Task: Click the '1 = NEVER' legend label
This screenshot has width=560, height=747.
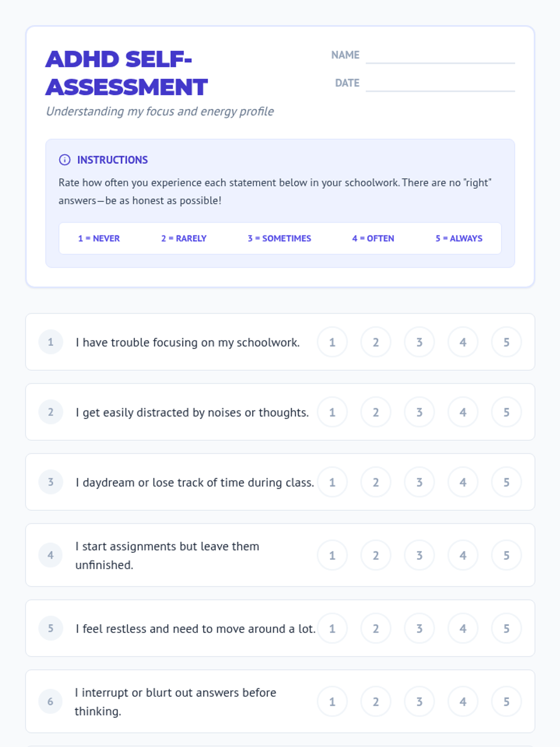Action: coord(99,238)
